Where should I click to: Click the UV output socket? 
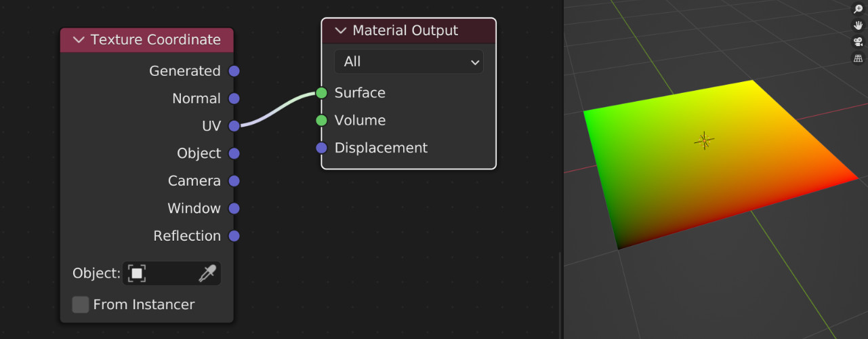[x=234, y=126]
